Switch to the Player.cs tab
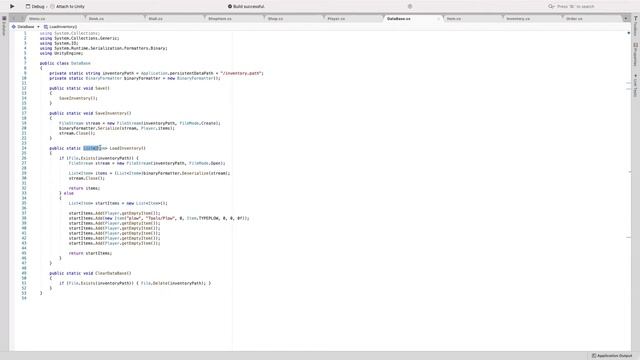The height and width of the screenshot is (360, 640). tap(353, 19)
